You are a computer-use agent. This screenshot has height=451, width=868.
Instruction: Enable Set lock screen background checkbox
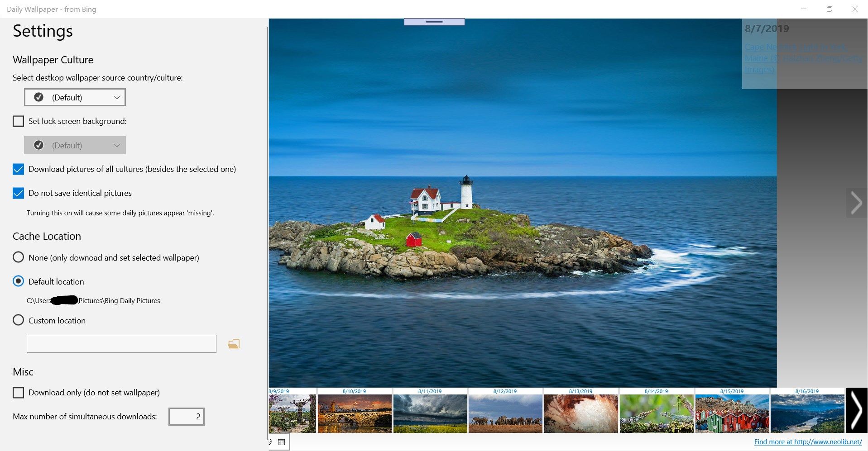(18, 121)
